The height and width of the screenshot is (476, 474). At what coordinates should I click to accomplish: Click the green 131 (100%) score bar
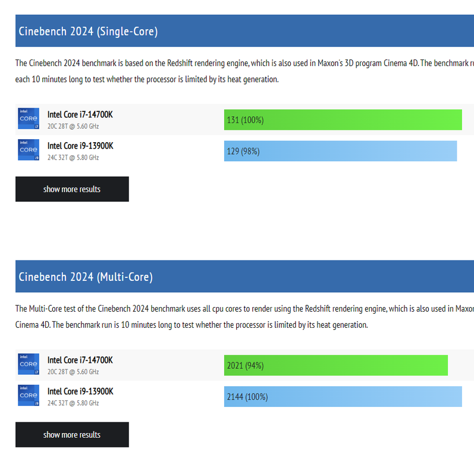click(x=343, y=120)
